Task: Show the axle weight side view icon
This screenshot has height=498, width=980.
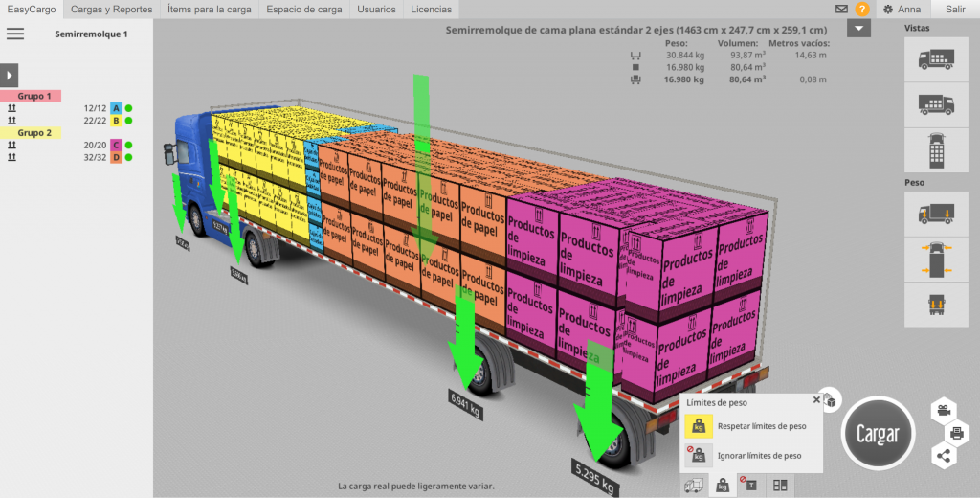Action: click(x=936, y=214)
